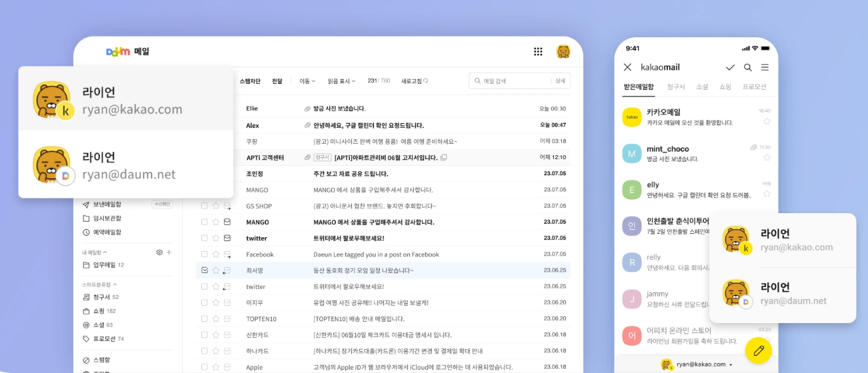
Task: Star the TOPTEN10 mail
Action: click(215, 318)
